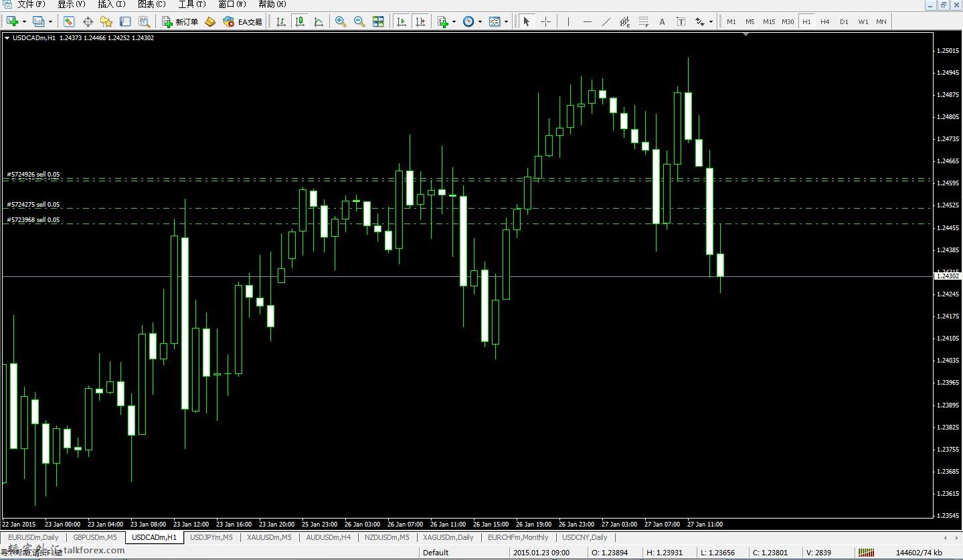Zoom in on the chart
963x560 pixels.
(x=341, y=21)
